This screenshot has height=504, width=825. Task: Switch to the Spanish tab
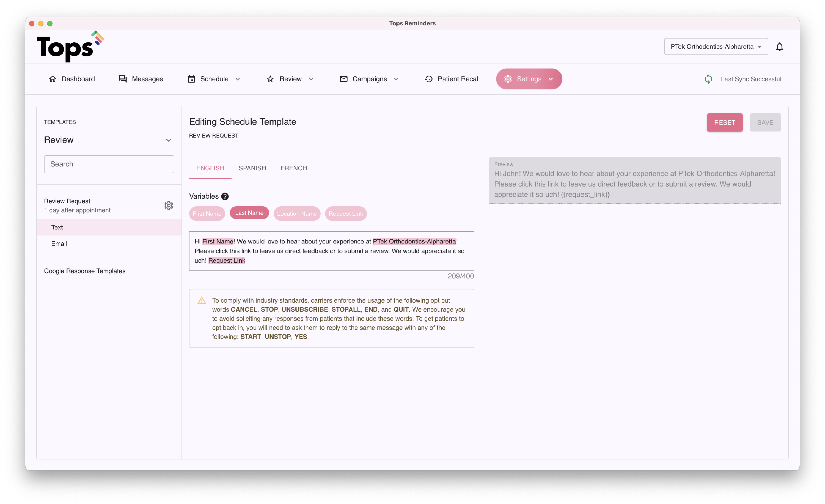pos(252,168)
